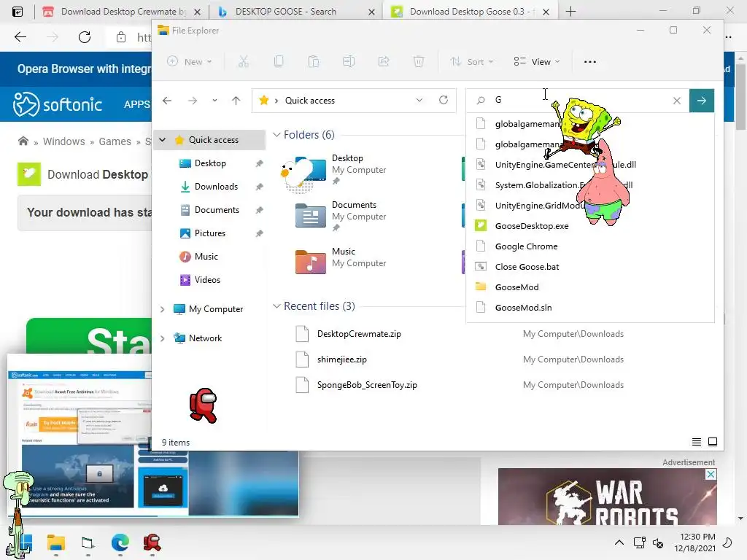Select Documents in navigation pane
The image size is (747, 560).
(217, 209)
